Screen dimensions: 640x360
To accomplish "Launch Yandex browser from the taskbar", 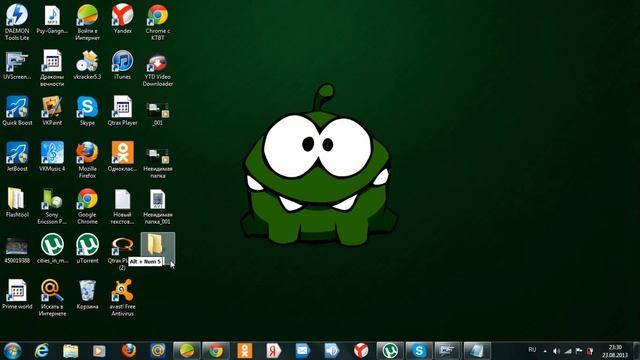I will pyautogui.click(x=361, y=351).
